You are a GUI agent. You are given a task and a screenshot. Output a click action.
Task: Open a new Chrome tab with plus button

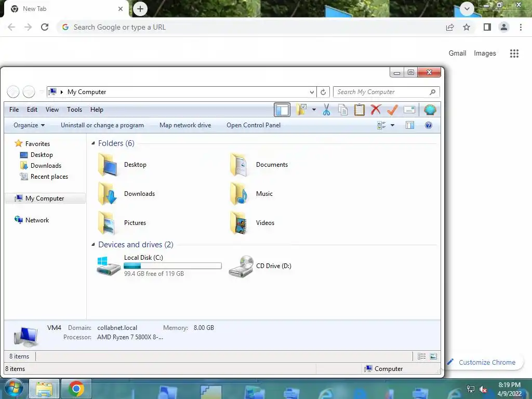[140, 9]
